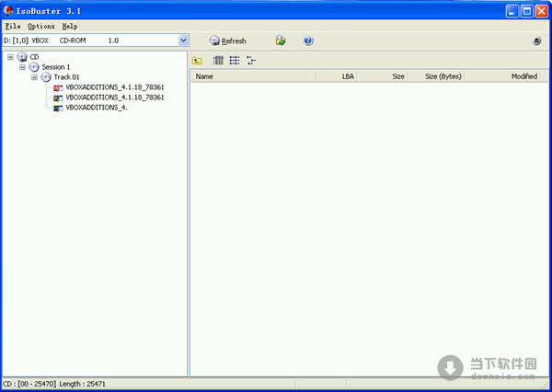Sort by the Size (Bytes) column header

click(436, 76)
